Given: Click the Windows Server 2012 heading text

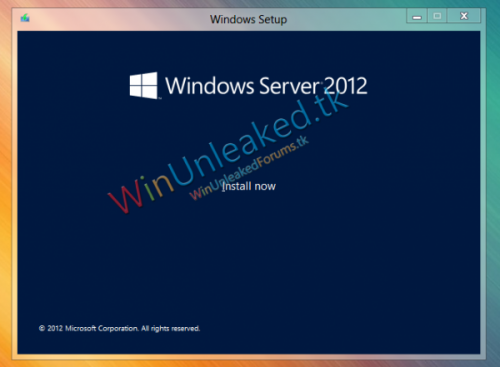Looking at the screenshot, I should coord(266,86).
